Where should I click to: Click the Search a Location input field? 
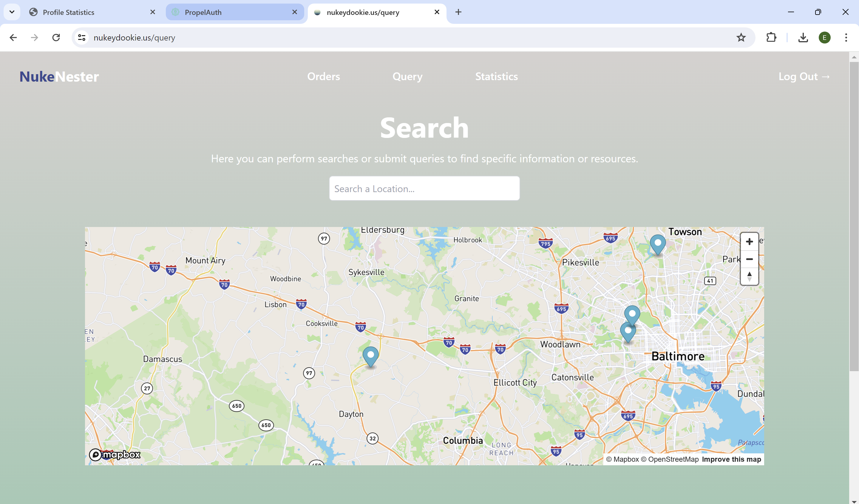(x=424, y=188)
